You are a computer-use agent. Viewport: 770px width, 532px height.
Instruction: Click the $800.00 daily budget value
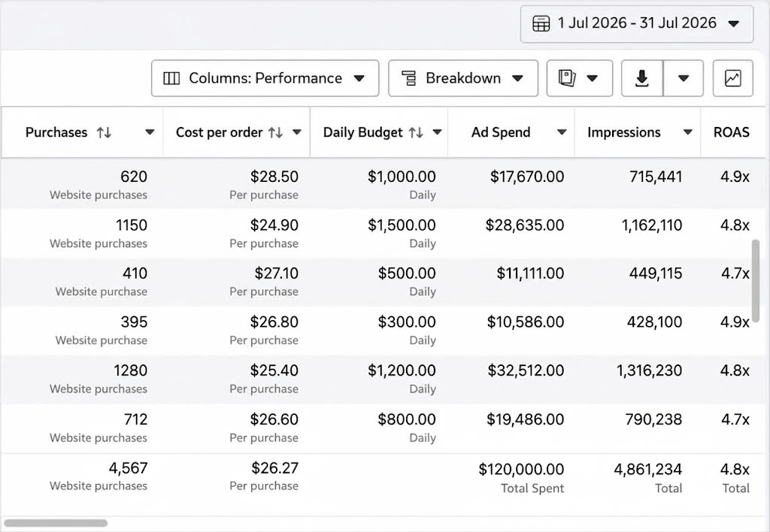[407, 419]
